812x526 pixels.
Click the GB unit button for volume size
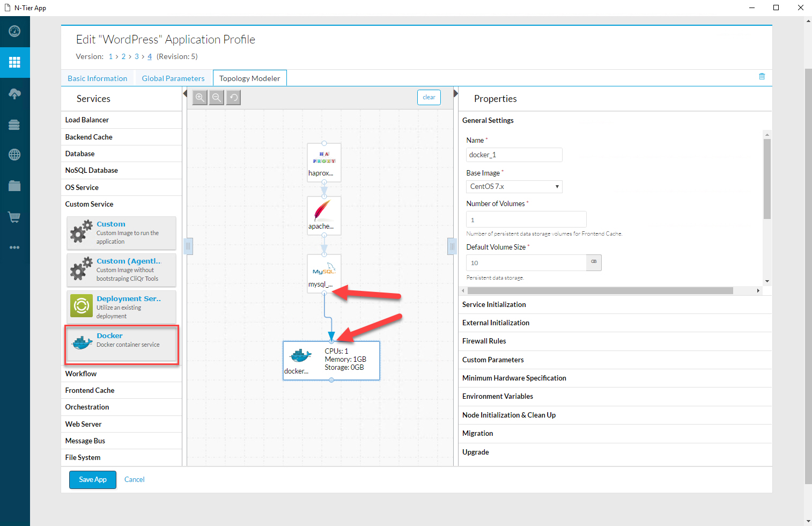(594, 262)
